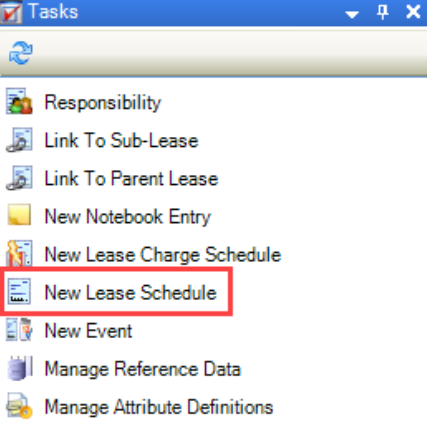Image resolution: width=427 pixels, height=438 pixels.
Task: Click the yellow New Notebook Entry note icon
Action: pyautogui.click(x=19, y=215)
